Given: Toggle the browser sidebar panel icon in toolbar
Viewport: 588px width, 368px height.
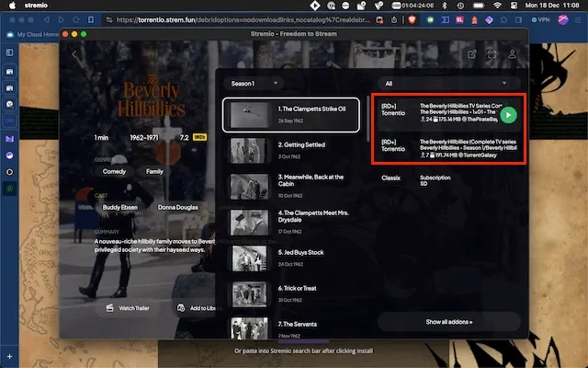Looking at the screenshot, I should pos(518,20).
